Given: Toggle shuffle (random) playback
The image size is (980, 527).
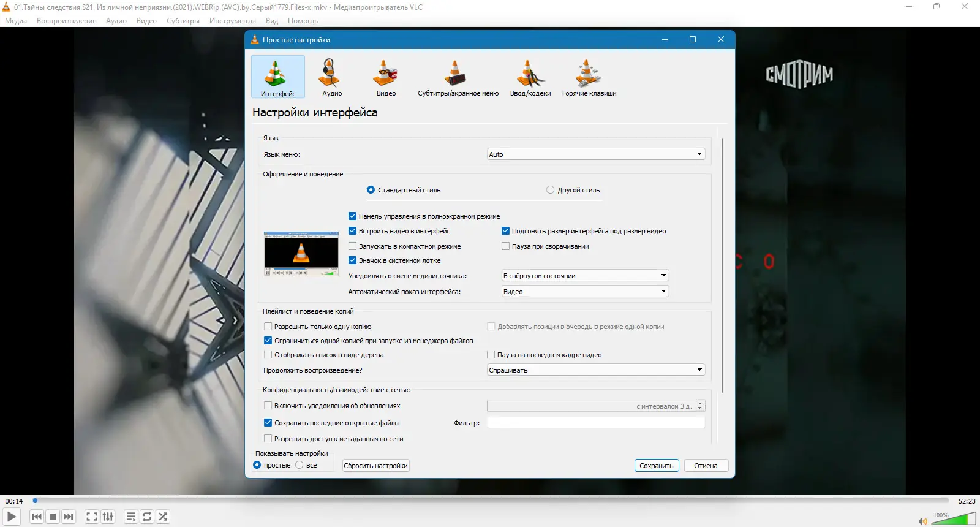Looking at the screenshot, I should pyautogui.click(x=163, y=517).
